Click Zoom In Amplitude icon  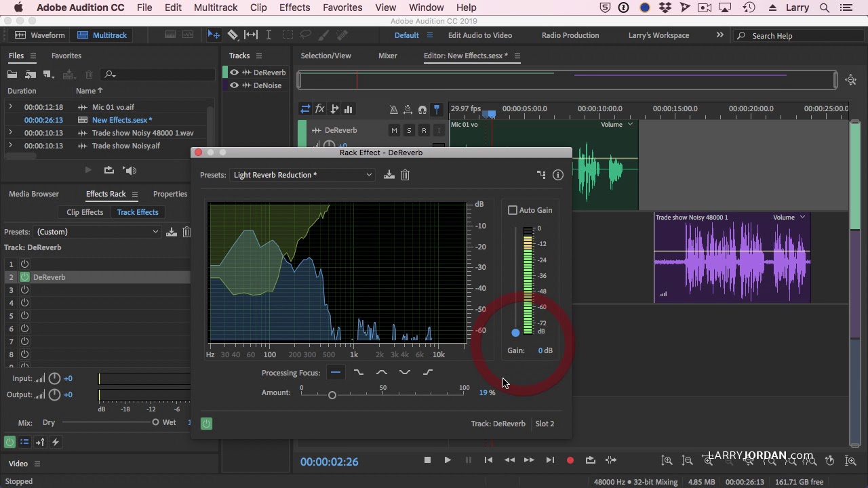(x=667, y=460)
